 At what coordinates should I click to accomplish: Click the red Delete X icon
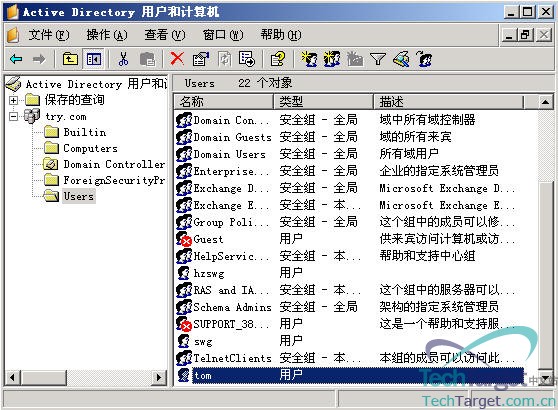tap(177, 59)
